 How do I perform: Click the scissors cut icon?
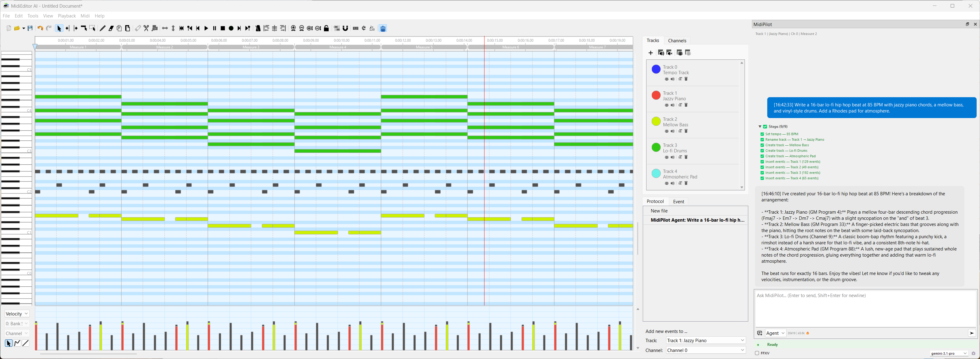146,29
